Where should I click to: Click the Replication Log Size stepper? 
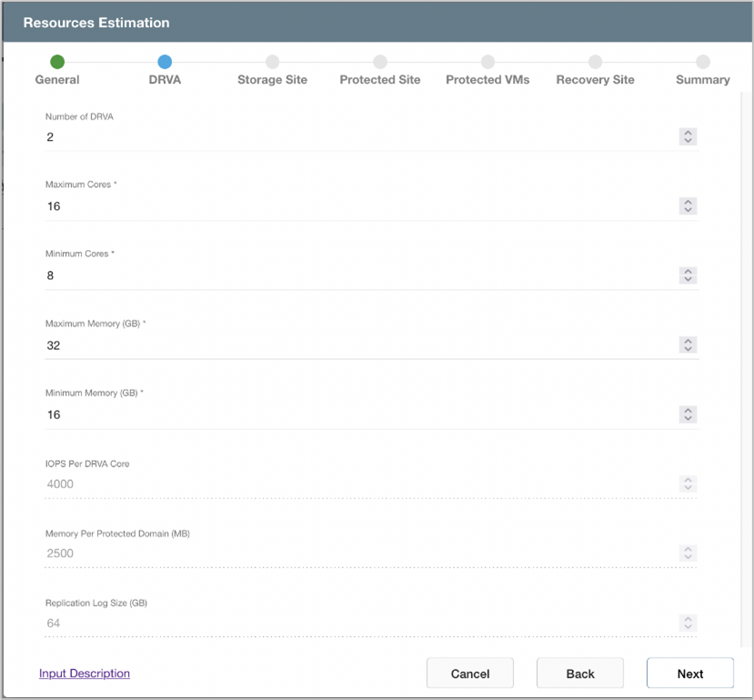pyautogui.click(x=689, y=623)
